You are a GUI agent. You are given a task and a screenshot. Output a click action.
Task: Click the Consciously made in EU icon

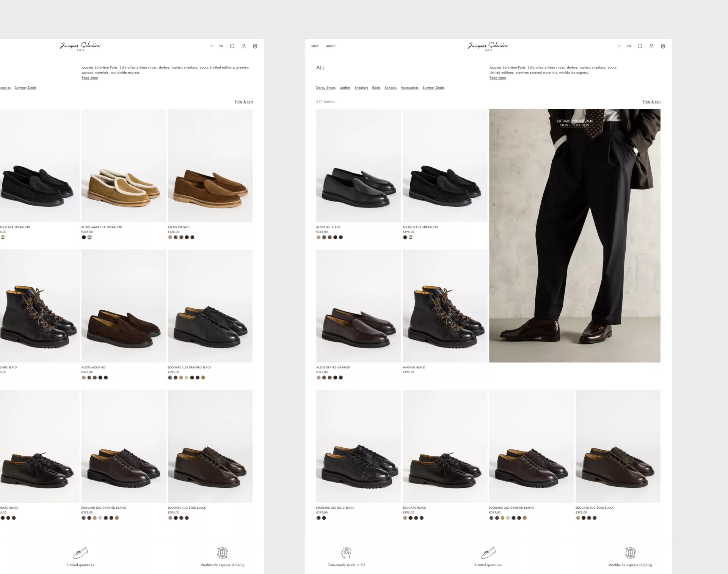coord(346,553)
